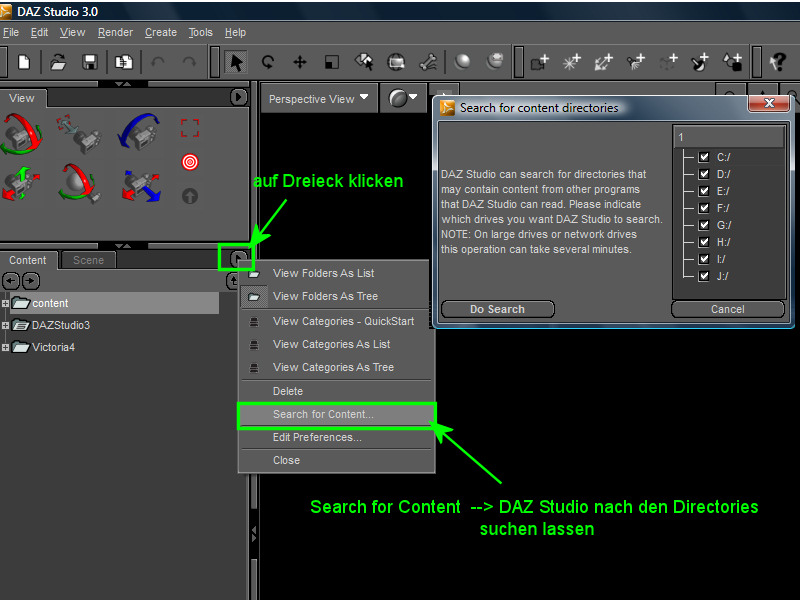Expand the Victoria4 tree node
Image resolution: width=800 pixels, height=600 pixels.
pos(5,347)
